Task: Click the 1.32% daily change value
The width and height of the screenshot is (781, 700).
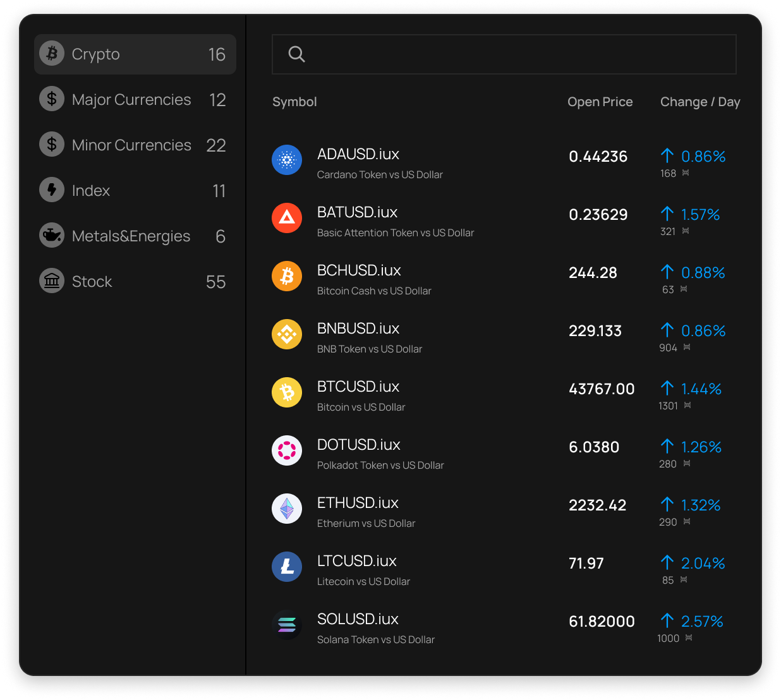Action: pos(701,505)
